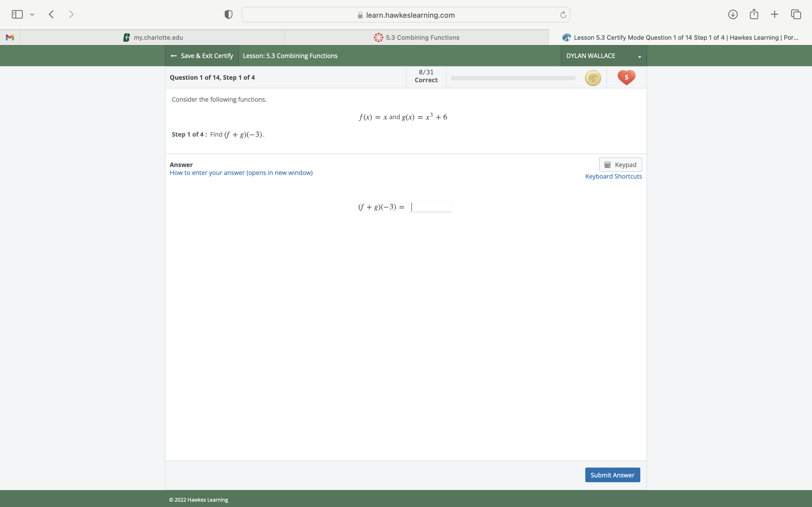Click the privacy shield icon
The image size is (812, 507).
pyautogui.click(x=228, y=14)
